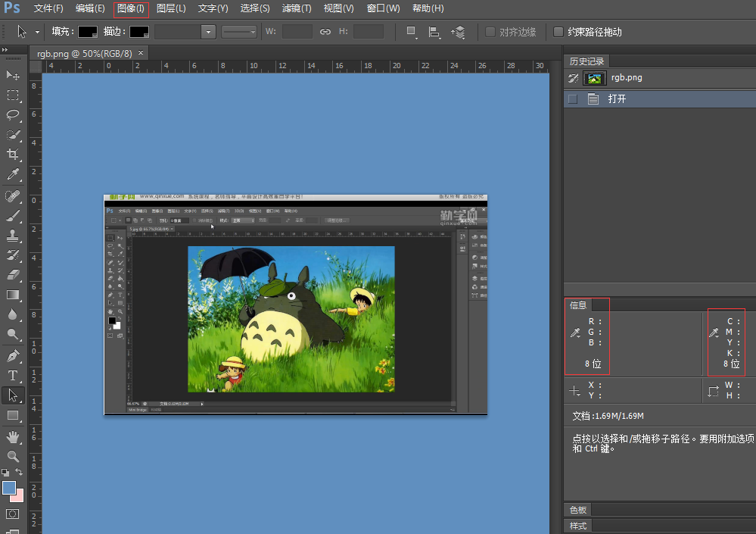Viewport: 756px width, 534px height.
Task: Open the 滤镜(T) menu
Action: pyautogui.click(x=297, y=8)
